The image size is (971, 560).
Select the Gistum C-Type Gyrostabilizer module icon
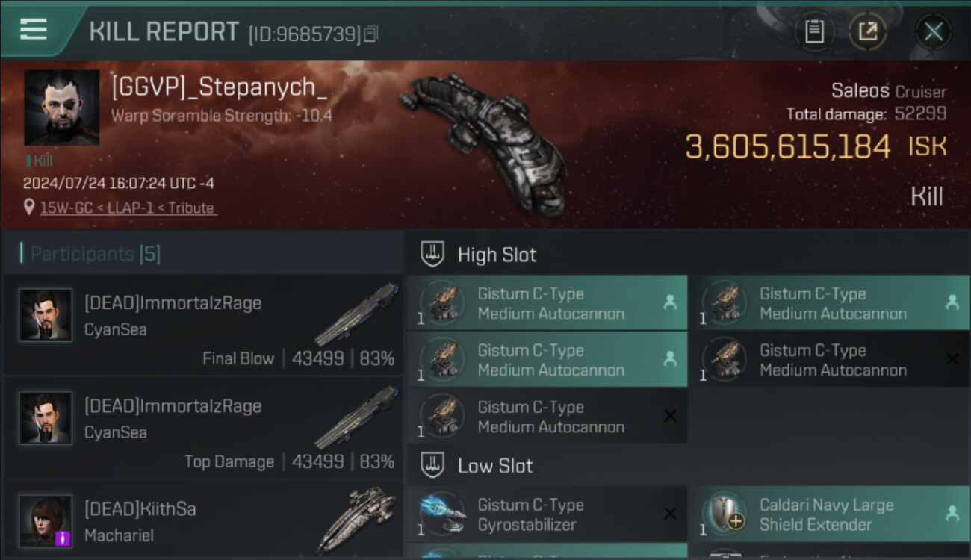point(442,514)
